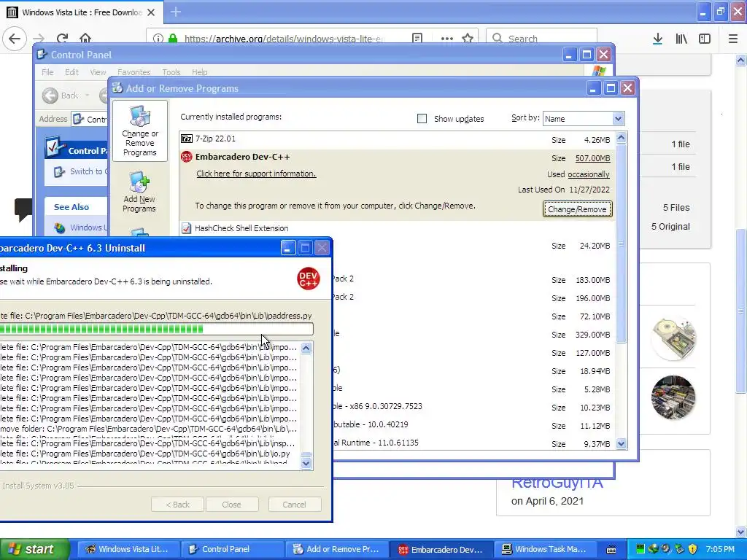Click site security padlock icon
Screen dimensions: 747x560
click(173, 39)
